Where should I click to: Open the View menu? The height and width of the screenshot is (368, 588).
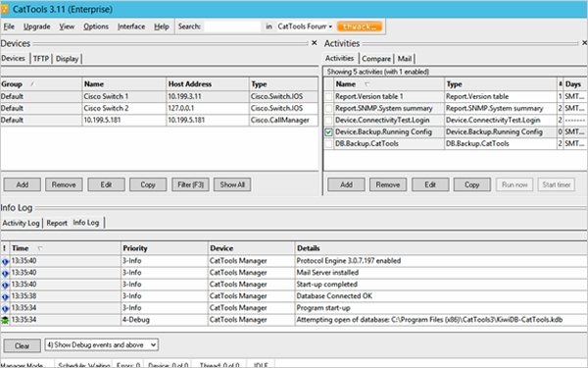coord(67,26)
